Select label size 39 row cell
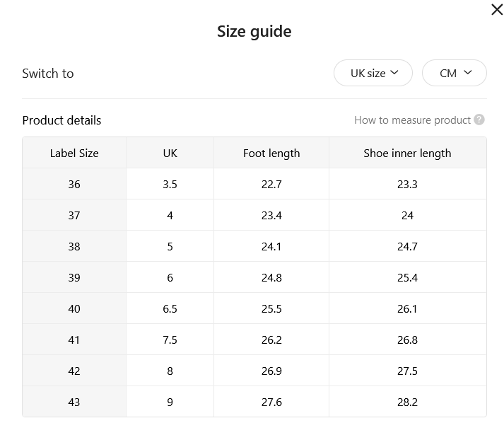 [x=74, y=277]
